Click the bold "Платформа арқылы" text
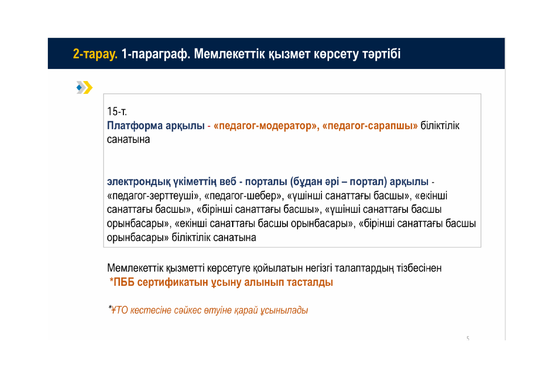554x392 pixels. pyautogui.click(x=156, y=126)
